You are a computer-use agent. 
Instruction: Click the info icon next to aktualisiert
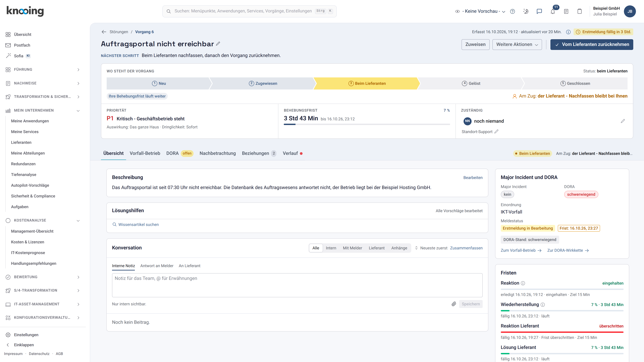click(x=568, y=32)
